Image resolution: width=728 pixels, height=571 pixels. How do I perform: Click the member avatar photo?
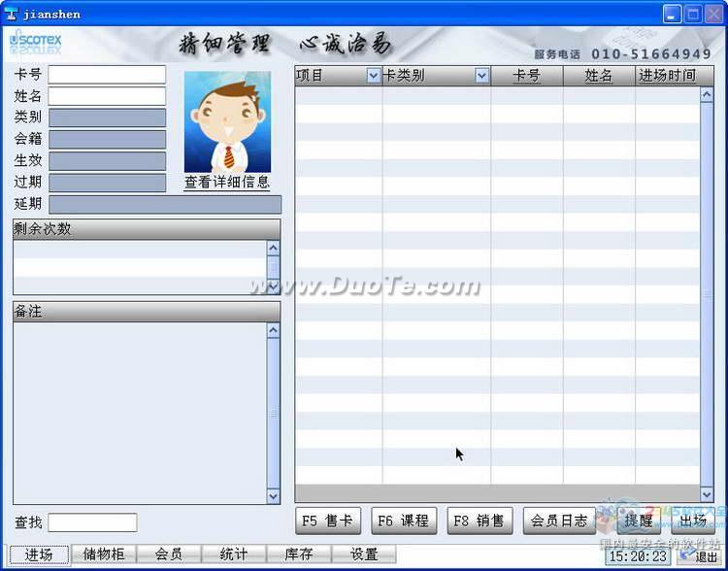pyautogui.click(x=227, y=121)
